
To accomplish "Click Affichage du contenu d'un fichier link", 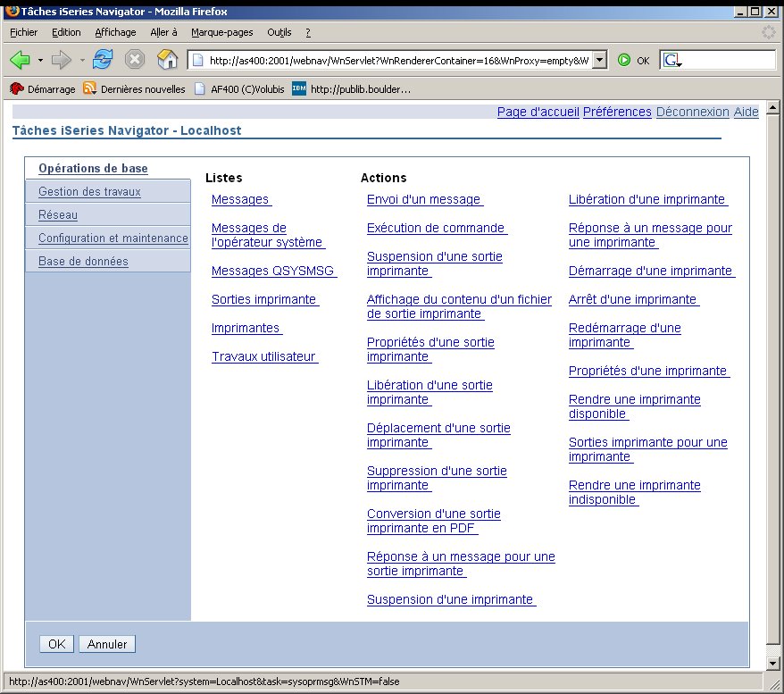I will (x=459, y=306).
